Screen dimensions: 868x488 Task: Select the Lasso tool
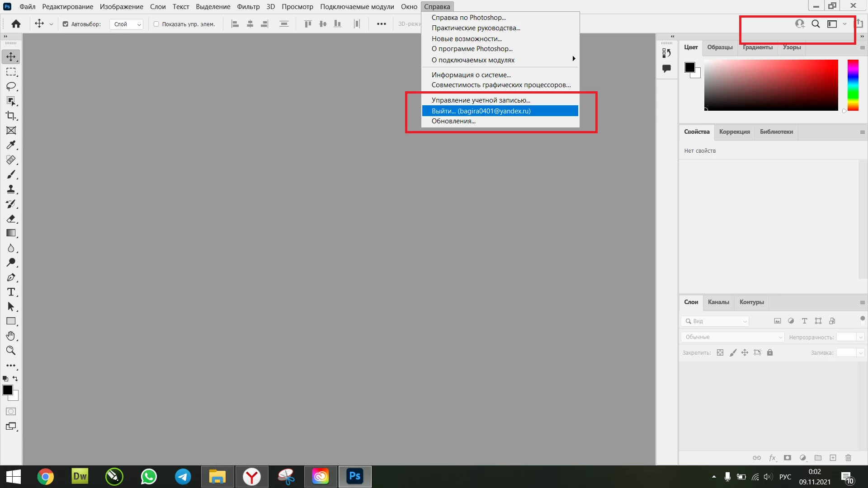pos(11,86)
